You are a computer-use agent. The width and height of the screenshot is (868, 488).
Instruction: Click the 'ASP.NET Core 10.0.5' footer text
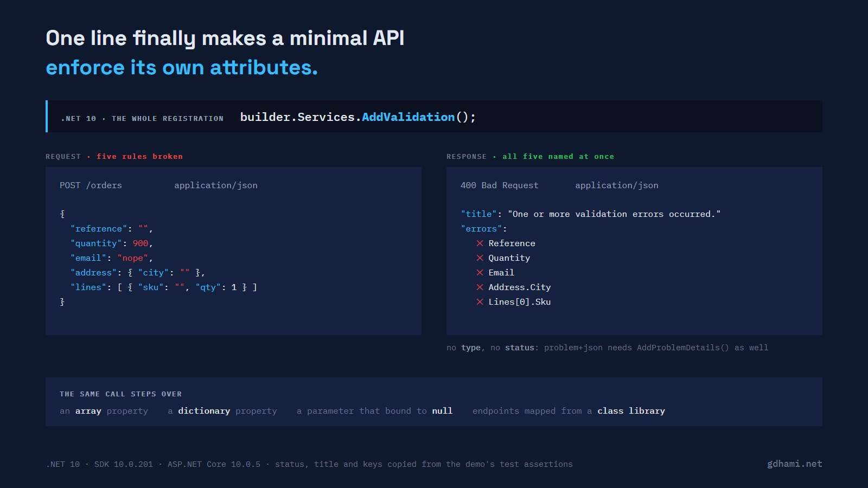(x=214, y=464)
